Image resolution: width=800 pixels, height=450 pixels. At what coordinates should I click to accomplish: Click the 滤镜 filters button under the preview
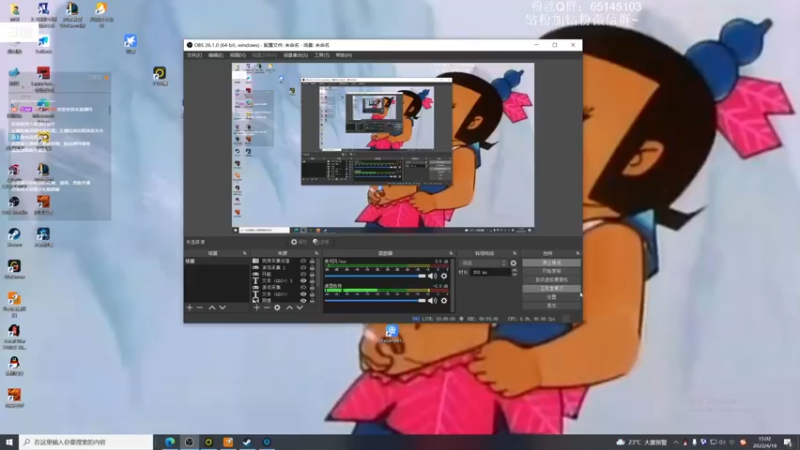(x=321, y=242)
